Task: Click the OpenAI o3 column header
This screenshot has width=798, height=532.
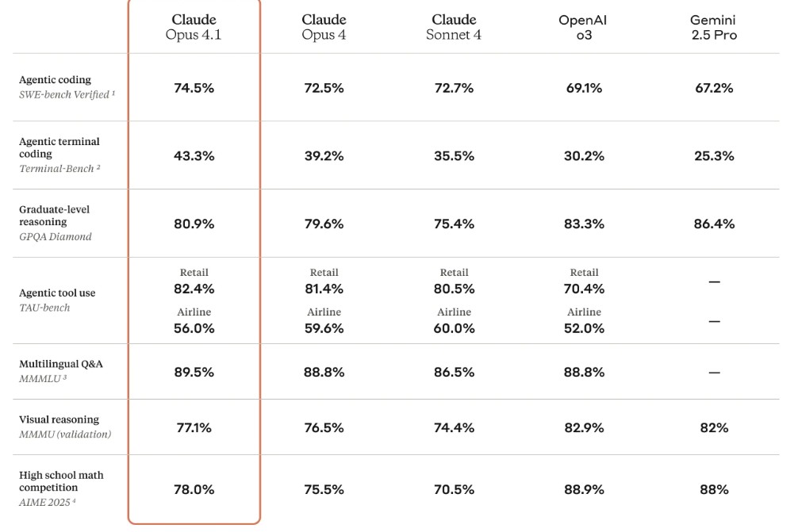Action: pyautogui.click(x=584, y=27)
